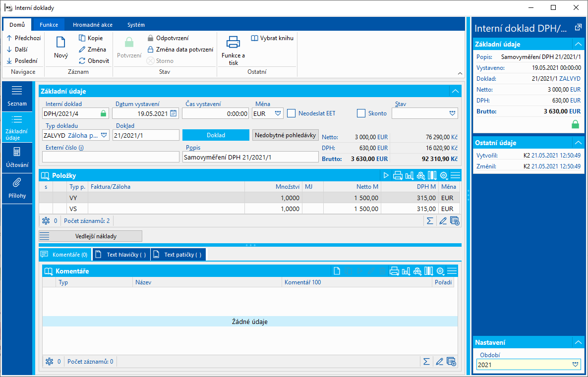Screen dimensions: 588x377
Task: Open the Měna EUR dropdown
Action: (x=278, y=113)
